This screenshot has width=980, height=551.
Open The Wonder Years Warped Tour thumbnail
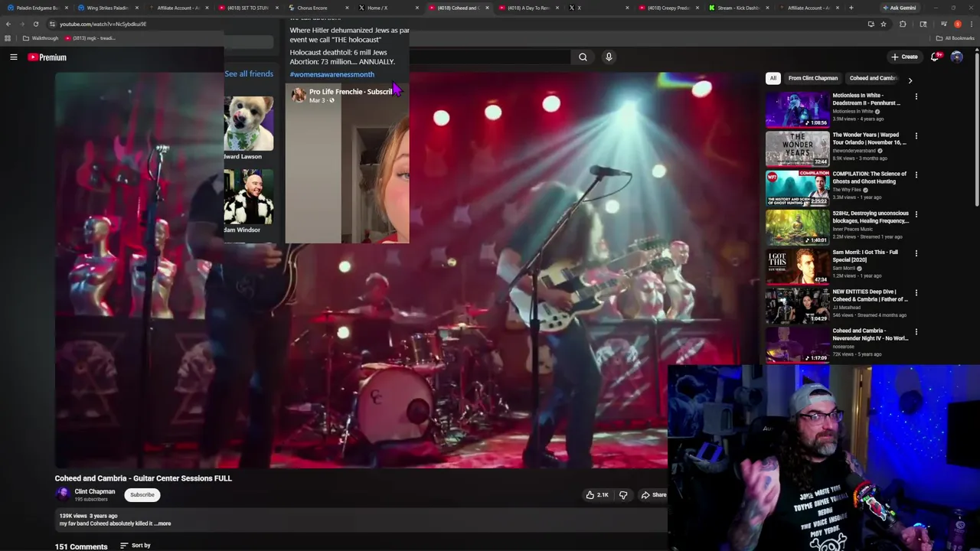pyautogui.click(x=797, y=148)
